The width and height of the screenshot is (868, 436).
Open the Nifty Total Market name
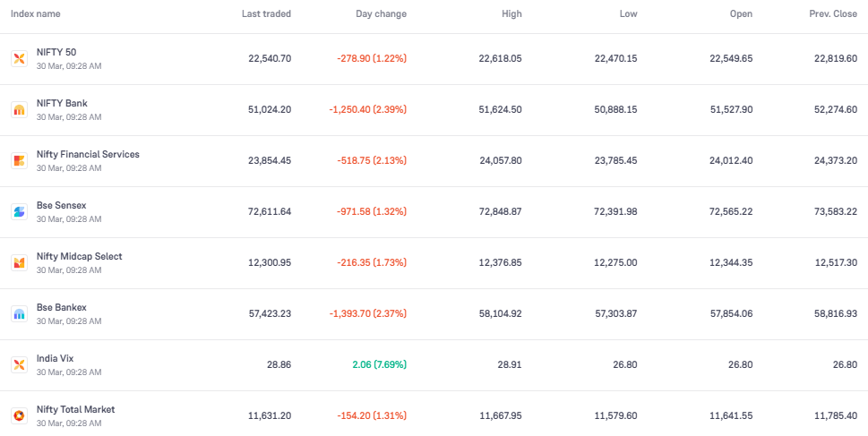(75, 410)
